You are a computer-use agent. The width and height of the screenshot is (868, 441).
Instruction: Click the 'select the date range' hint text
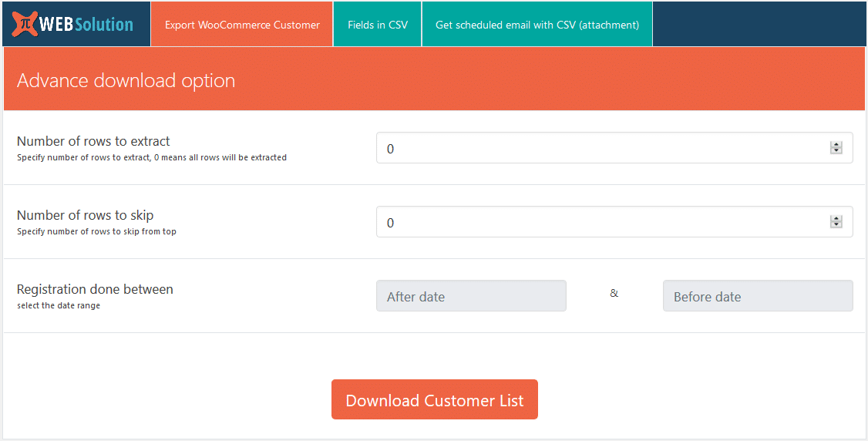(x=59, y=305)
